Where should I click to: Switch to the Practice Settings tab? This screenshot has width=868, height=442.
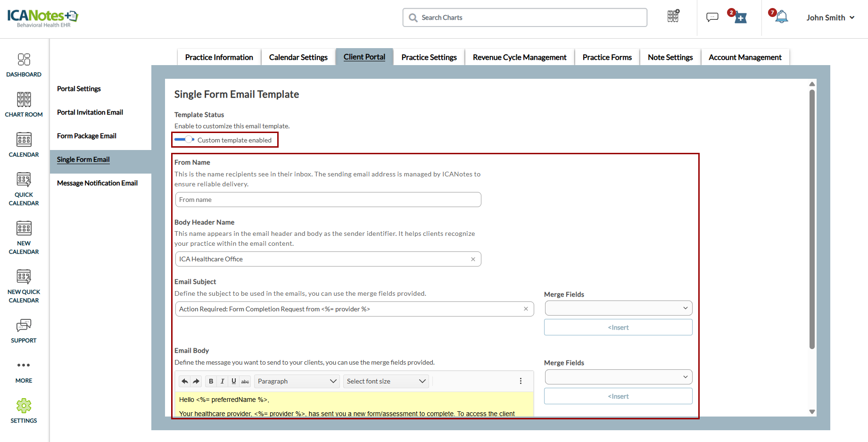pyautogui.click(x=429, y=57)
